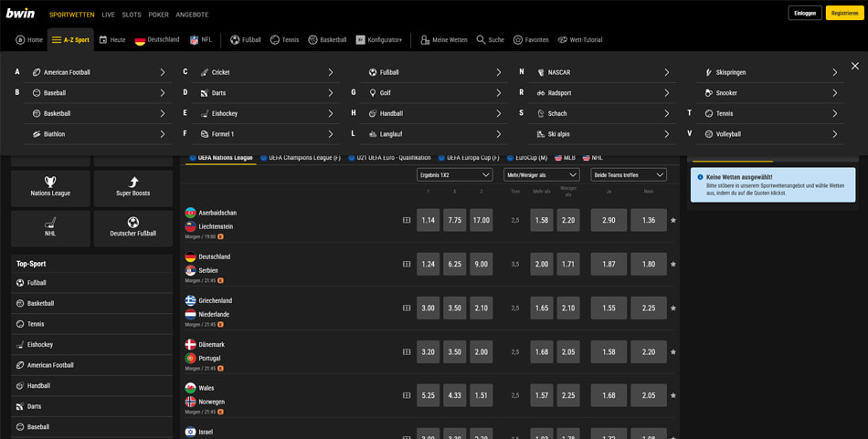This screenshot has width=868, height=439.
Task: Select odds 17.00 for Liechtenstein win
Action: pyautogui.click(x=481, y=220)
